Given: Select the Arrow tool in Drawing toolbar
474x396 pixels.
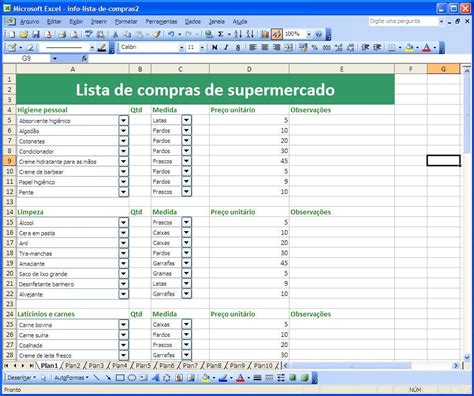Looking at the screenshot, I should coord(108,378).
